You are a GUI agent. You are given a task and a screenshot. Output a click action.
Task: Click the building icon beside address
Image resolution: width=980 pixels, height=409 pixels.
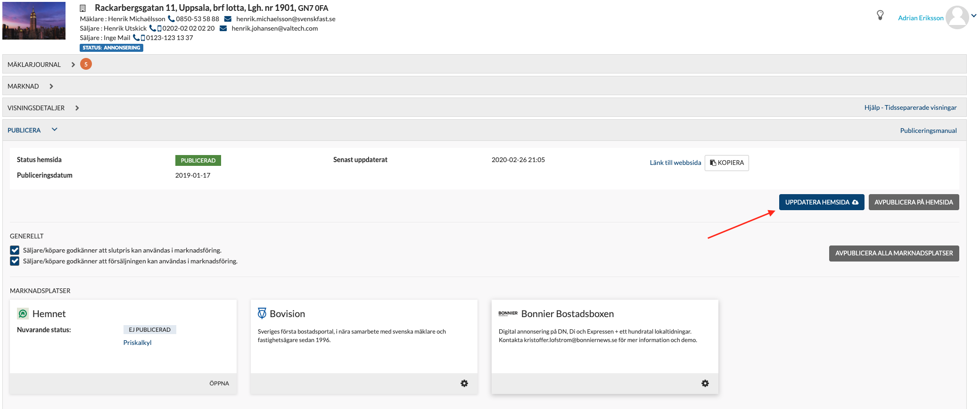coord(83,8)
